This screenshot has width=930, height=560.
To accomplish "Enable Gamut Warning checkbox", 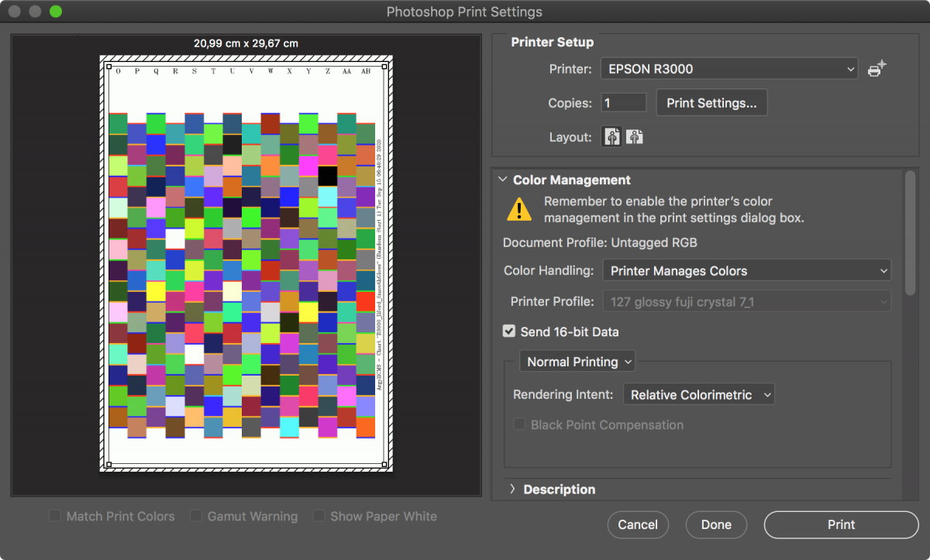I will point(196,516).
